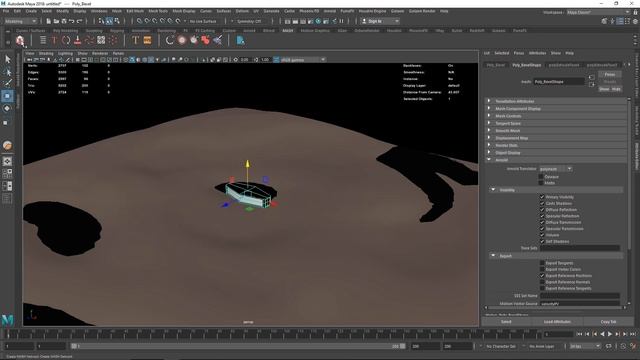The height and width of the screenshot is (360, 640).
Task: Disable Diffuse Reflection
Action: point(542,210)
